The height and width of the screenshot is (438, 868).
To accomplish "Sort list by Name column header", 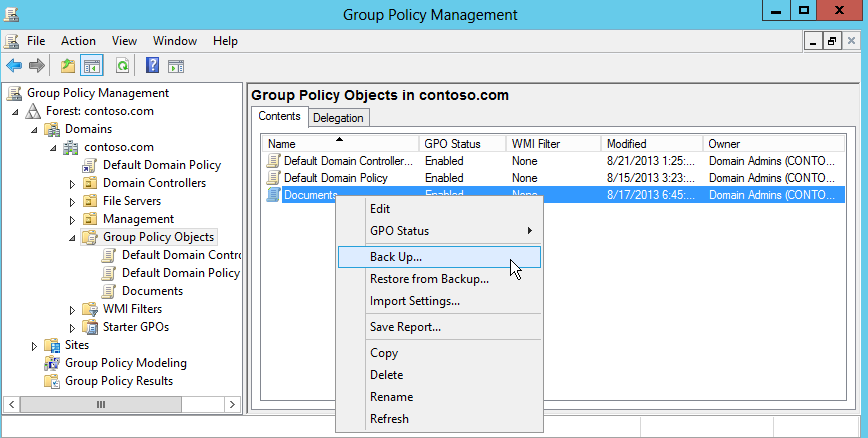I will tap(340, 143).
